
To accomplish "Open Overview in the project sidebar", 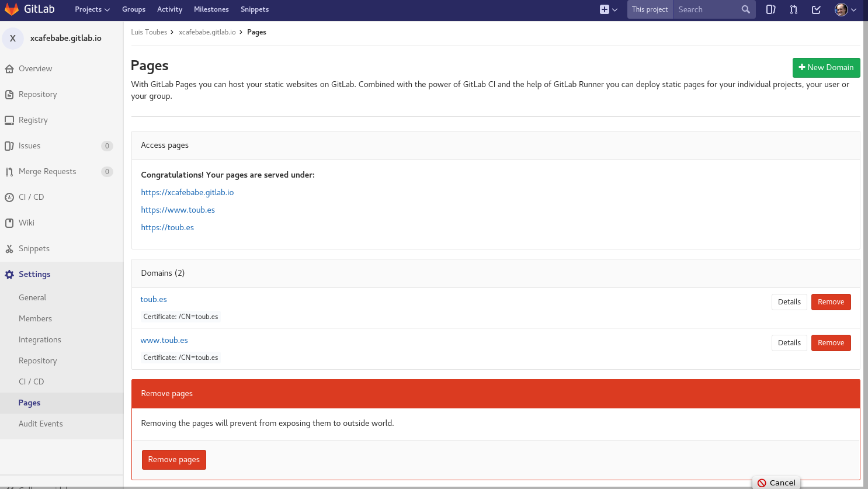I will [x=35, y=68].
